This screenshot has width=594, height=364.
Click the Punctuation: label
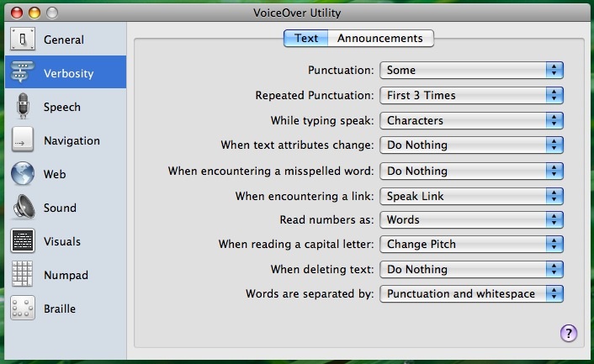[x=341, y=70]
